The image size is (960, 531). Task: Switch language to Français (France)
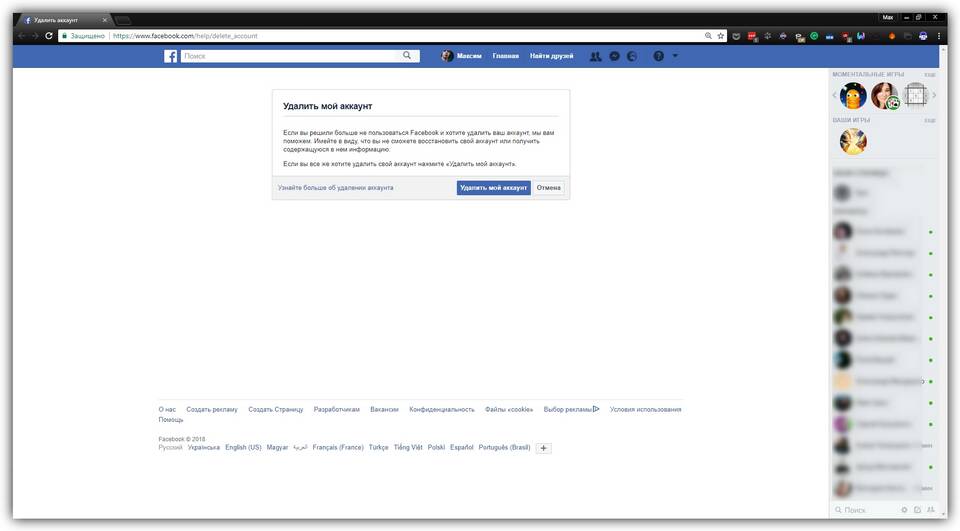pos(338,448)
